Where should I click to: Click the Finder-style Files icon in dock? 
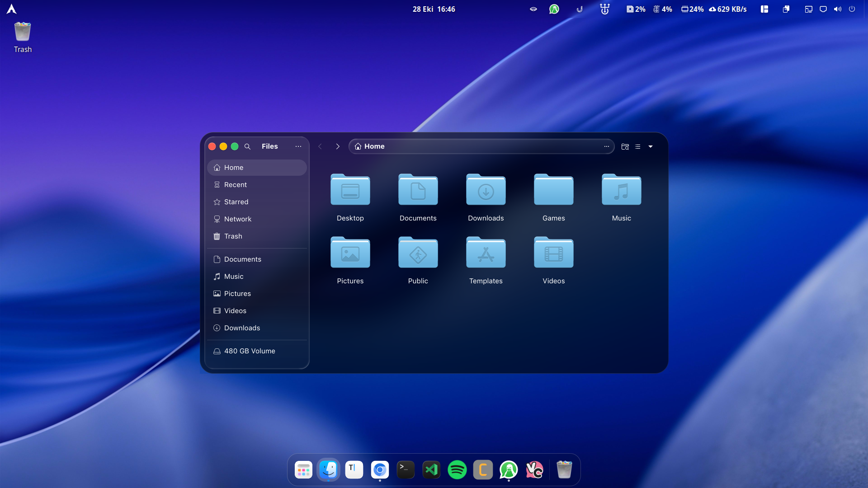(x=329, y=470)
